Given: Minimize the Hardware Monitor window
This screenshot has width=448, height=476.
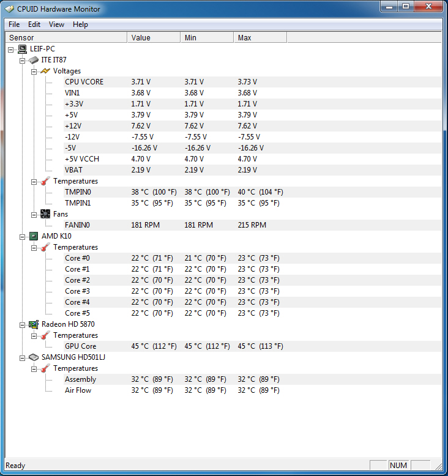Looking at the screenshot, I should (390, 6).
